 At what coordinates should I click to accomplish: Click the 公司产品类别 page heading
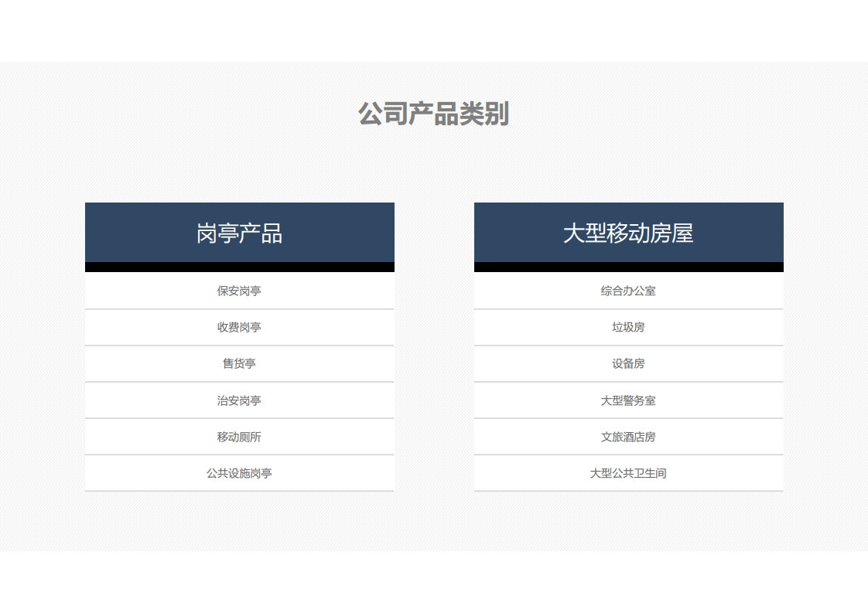433,114
